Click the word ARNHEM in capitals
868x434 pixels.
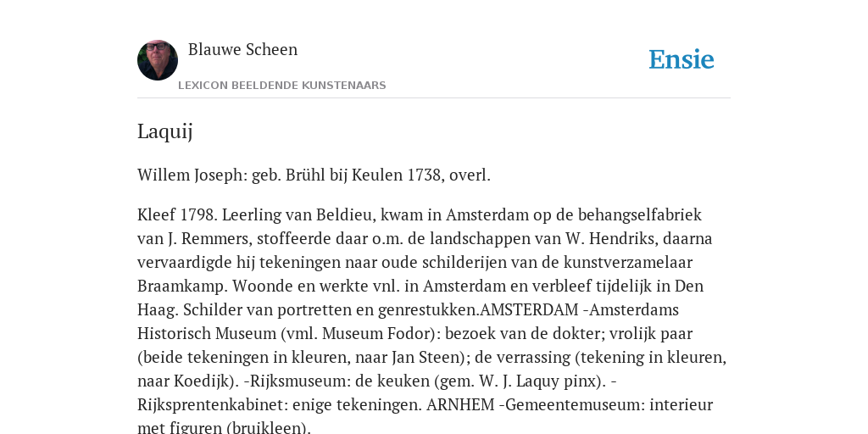coord(460,404)
